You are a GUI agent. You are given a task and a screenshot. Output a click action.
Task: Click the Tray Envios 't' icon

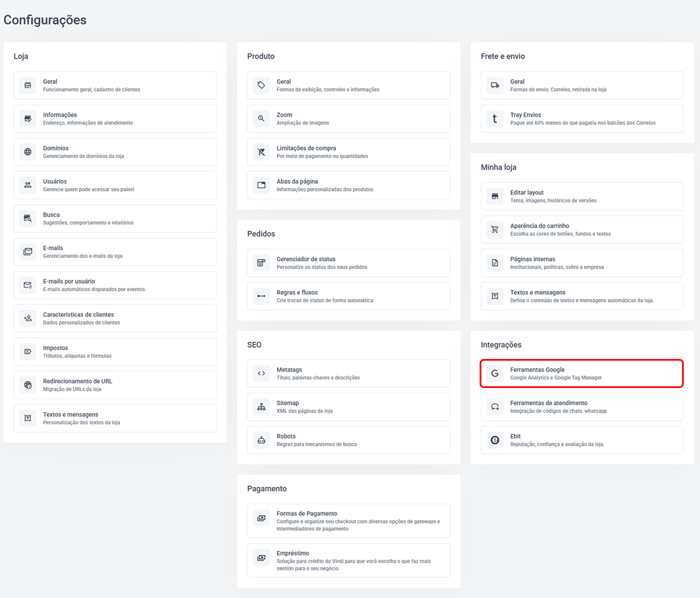(495, 119)
